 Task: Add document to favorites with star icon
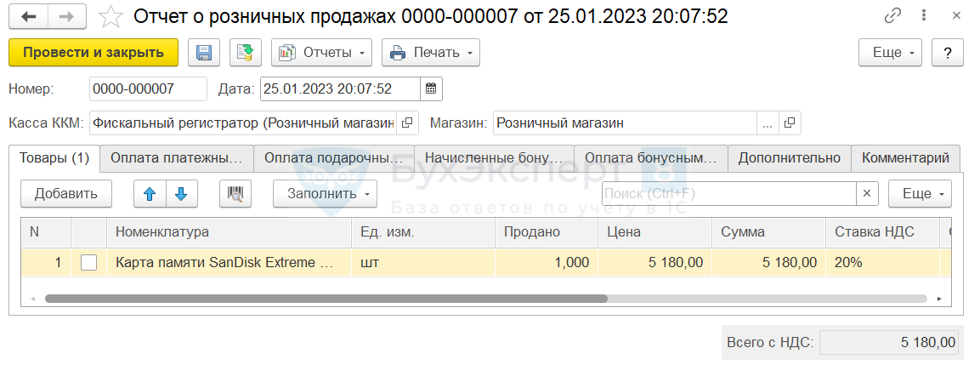111,17
